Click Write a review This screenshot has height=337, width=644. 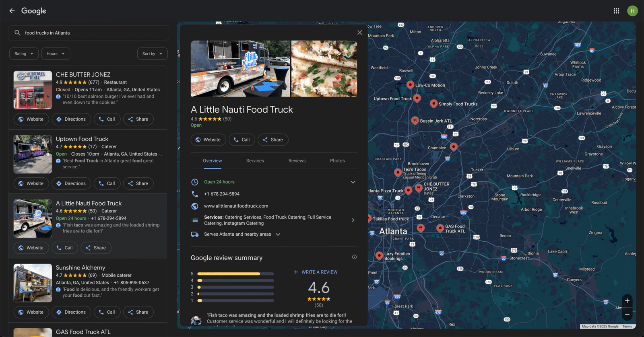point(316,272)
